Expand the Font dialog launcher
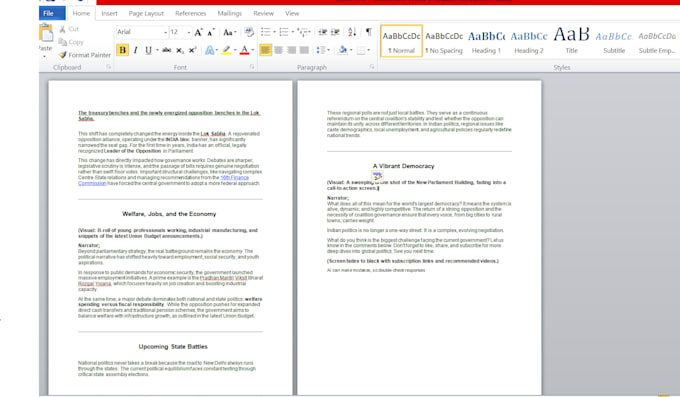This screenshot has height=397, width=680. point(252,67)
